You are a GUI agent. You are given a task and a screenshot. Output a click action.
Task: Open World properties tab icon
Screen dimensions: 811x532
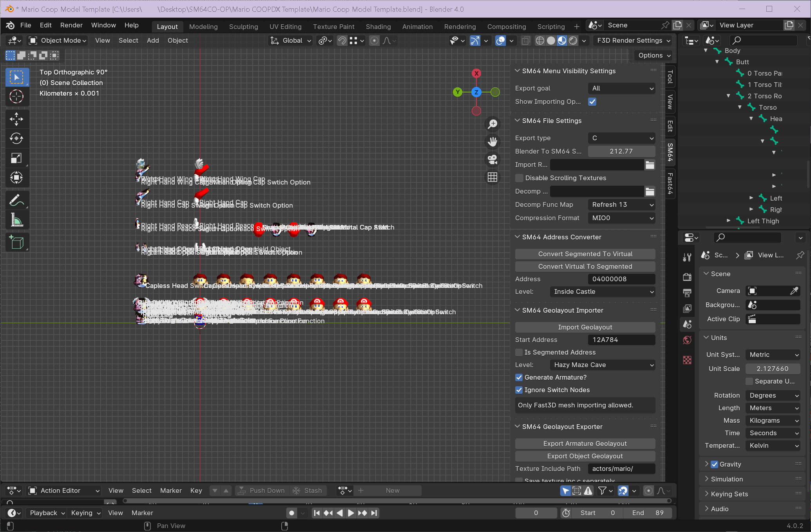coord(687,340)
